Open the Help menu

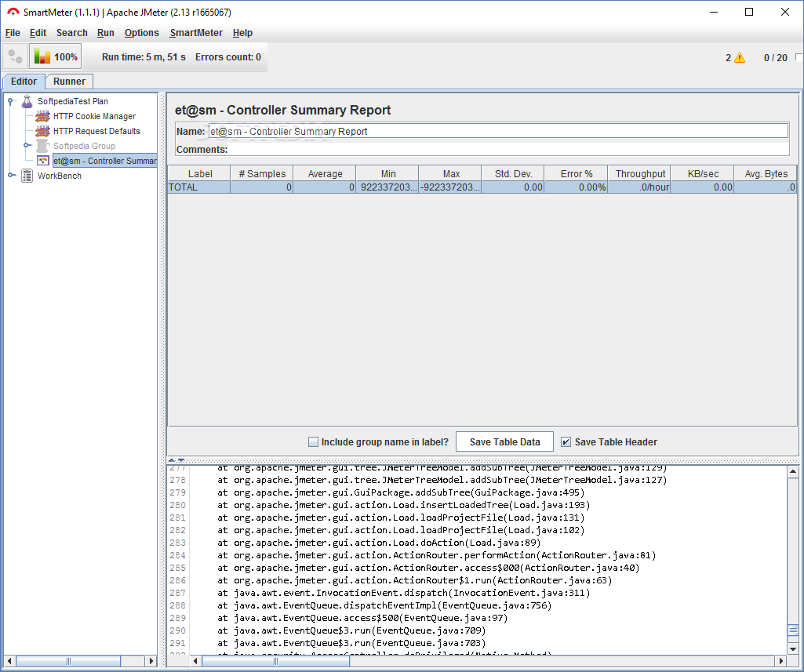point(242,33)
